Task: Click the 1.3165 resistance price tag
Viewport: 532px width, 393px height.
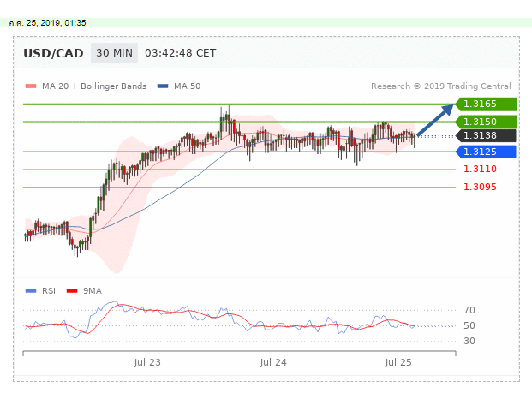Action: click(486, 104)
